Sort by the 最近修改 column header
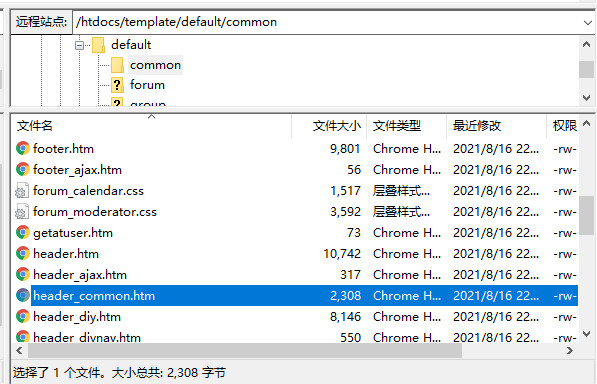This screenshot has height=384, width=597. click(x=496, y=126)
